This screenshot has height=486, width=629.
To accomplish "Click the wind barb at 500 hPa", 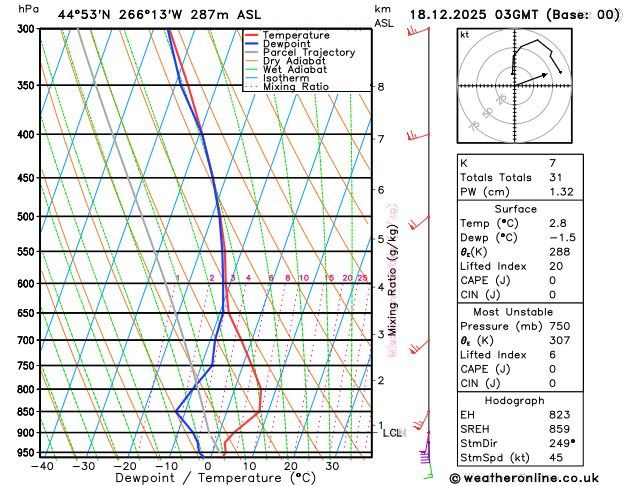I will point(419,223).
